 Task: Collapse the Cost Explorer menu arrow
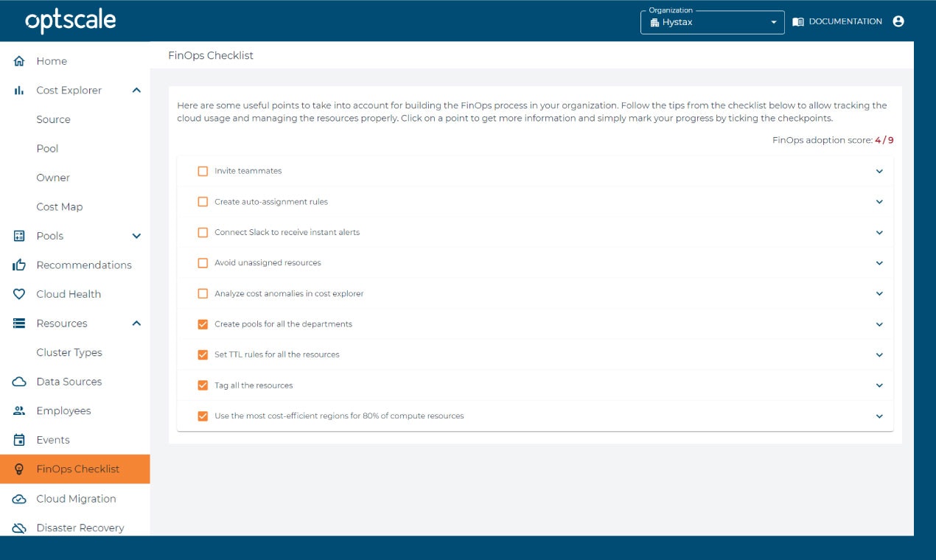click(136, 91)
